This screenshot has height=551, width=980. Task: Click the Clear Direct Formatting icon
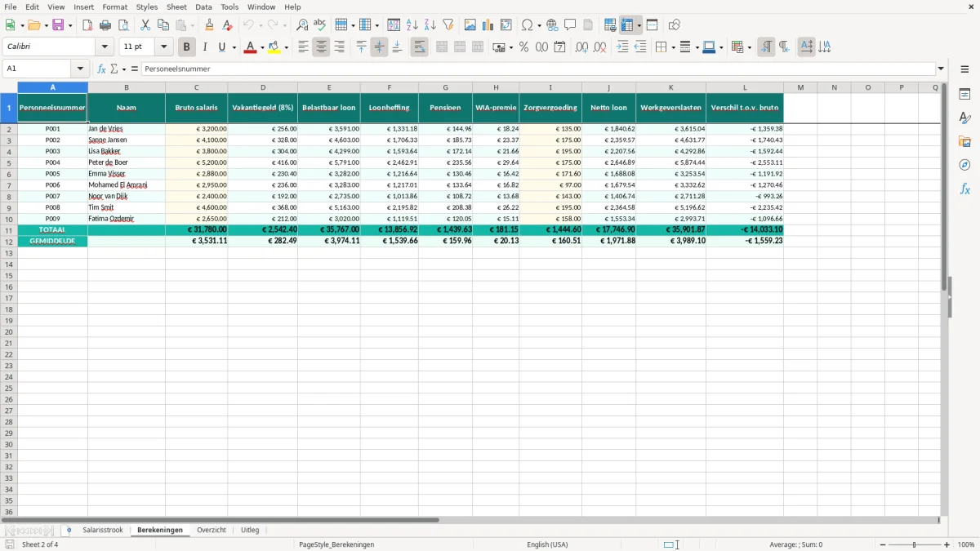pyautogui.click(x=227, y=25)
